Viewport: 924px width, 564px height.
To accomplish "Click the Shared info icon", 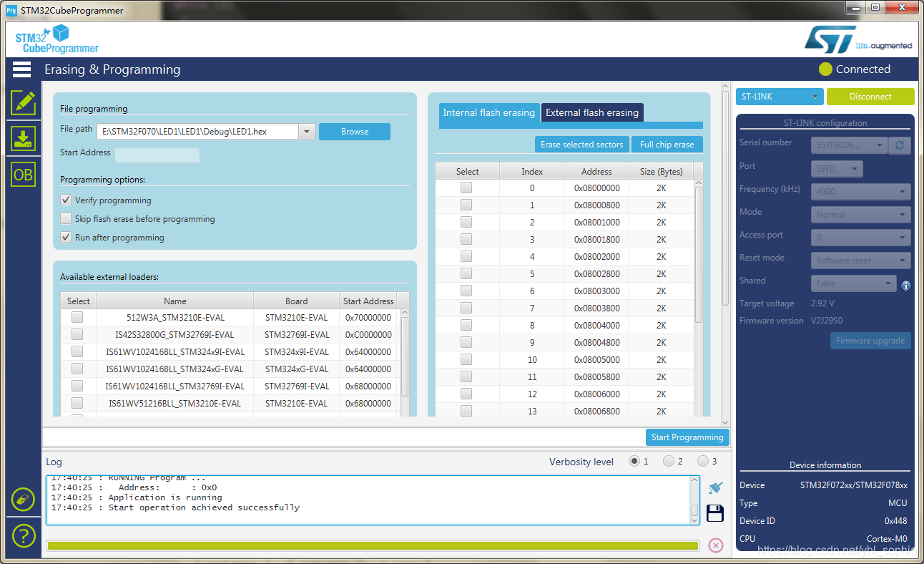I will [906, 286].
